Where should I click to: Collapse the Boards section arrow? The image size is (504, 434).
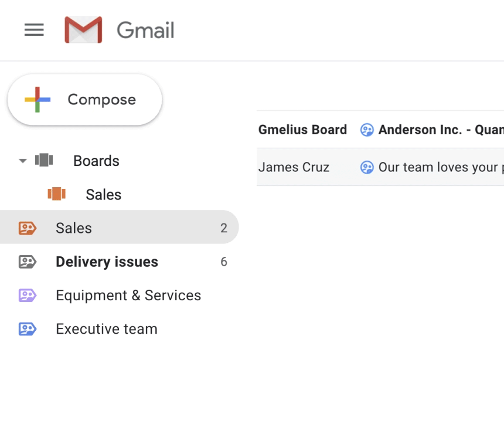pyautogui.click(x=22, y=161)
